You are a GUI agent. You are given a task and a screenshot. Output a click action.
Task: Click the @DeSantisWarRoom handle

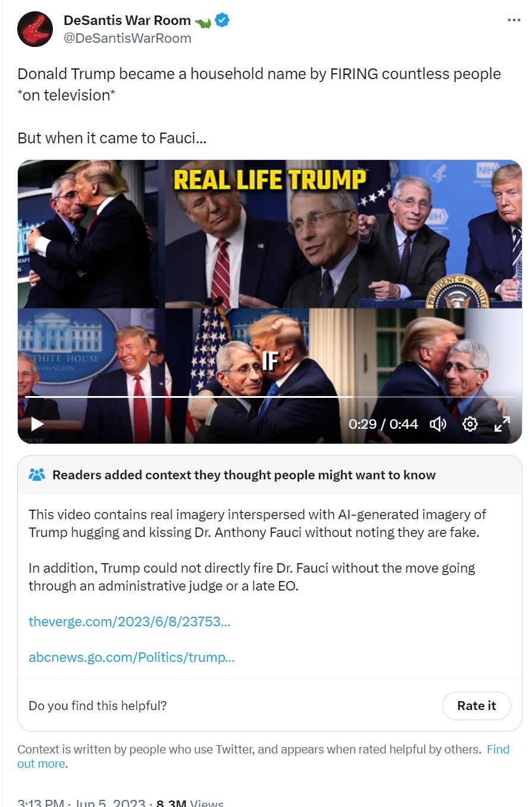tap(127, 39)
